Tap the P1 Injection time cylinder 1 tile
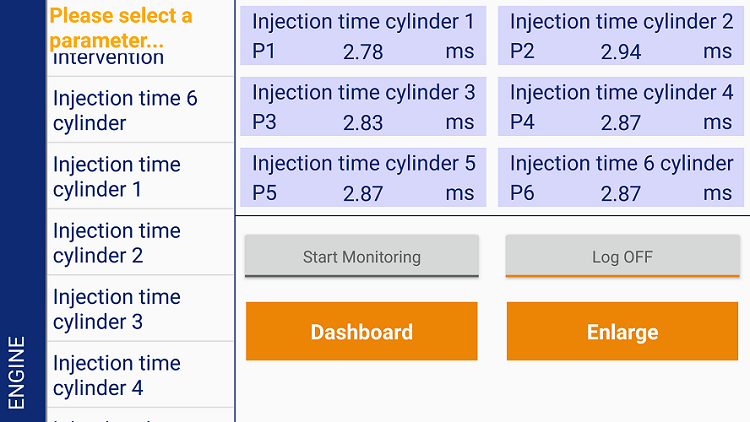Screen dimensions: 750x422 pos(363,36)
